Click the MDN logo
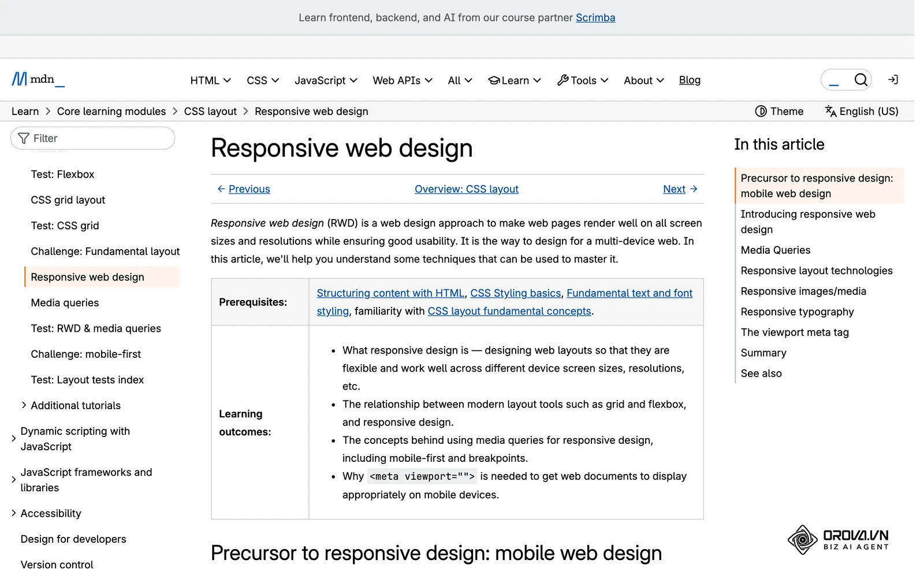 click(x=38, y=79)
